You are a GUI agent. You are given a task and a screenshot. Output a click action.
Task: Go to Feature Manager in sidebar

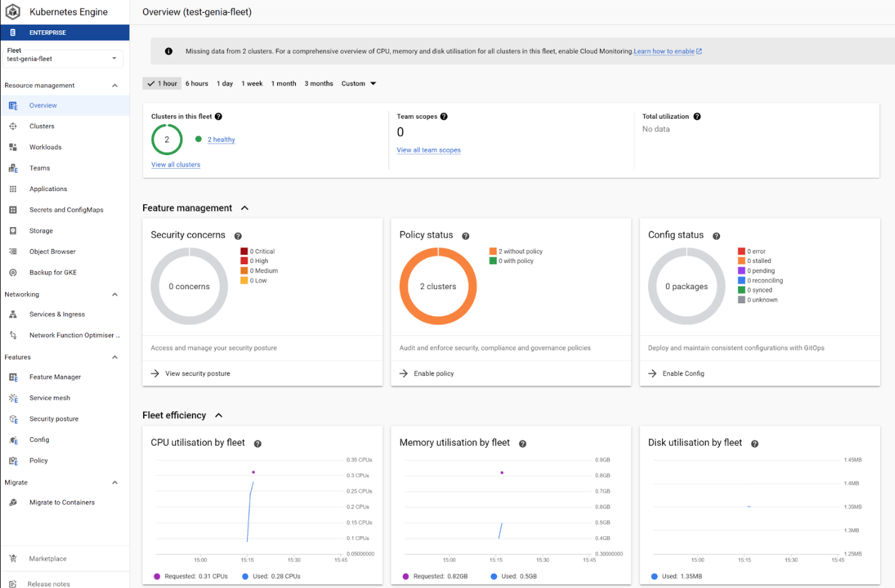[55, 377]
